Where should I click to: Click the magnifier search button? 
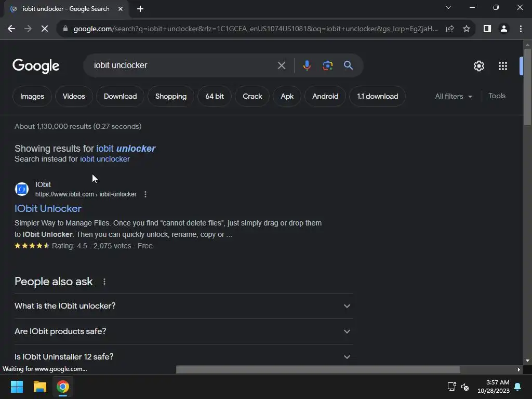click(x=348, y=65)
